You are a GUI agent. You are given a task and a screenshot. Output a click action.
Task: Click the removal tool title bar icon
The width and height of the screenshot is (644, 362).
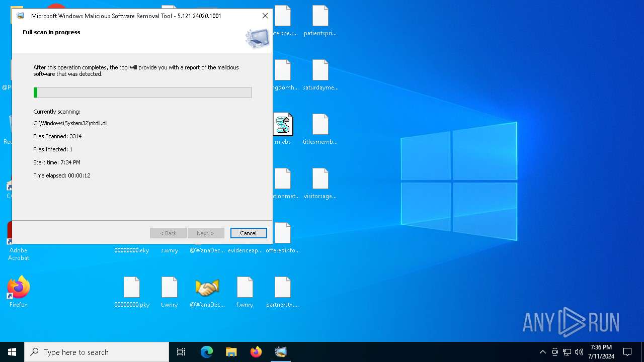pyautogui.click(x=21, y=16)
